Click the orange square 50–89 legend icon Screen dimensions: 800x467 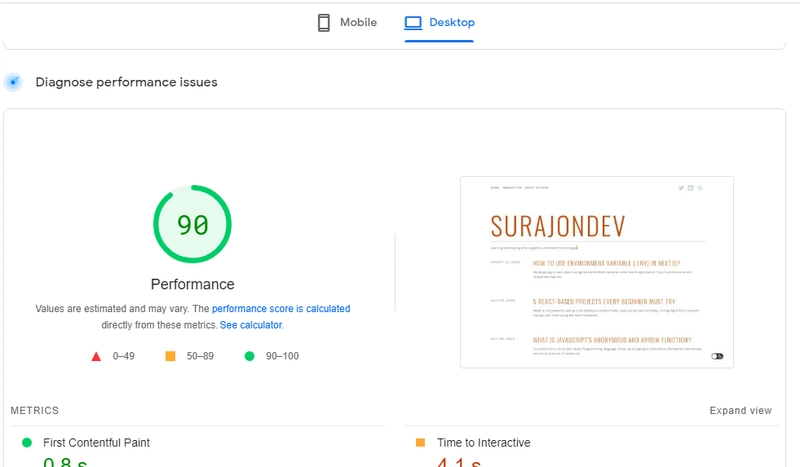pyautogui.click(x=170, y=356)
